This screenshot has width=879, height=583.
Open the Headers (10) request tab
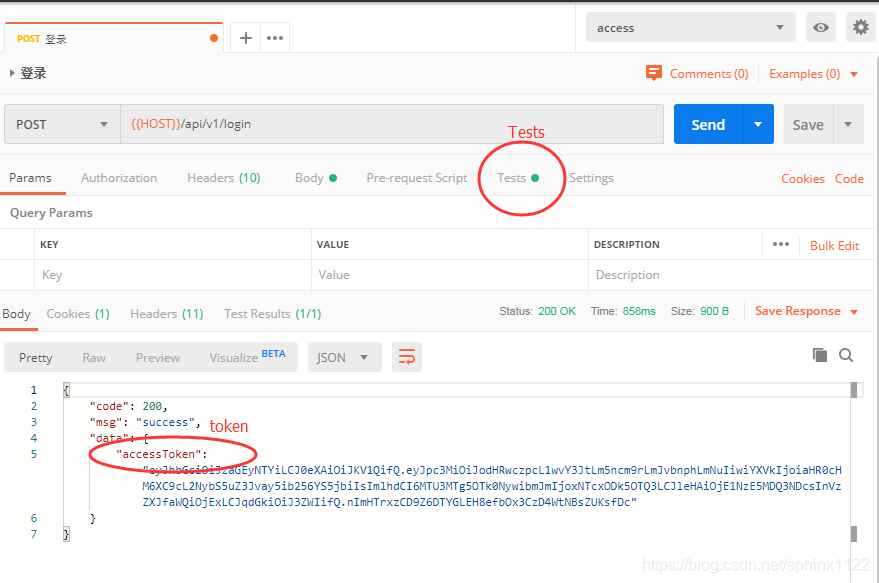[x=224, y=178]
